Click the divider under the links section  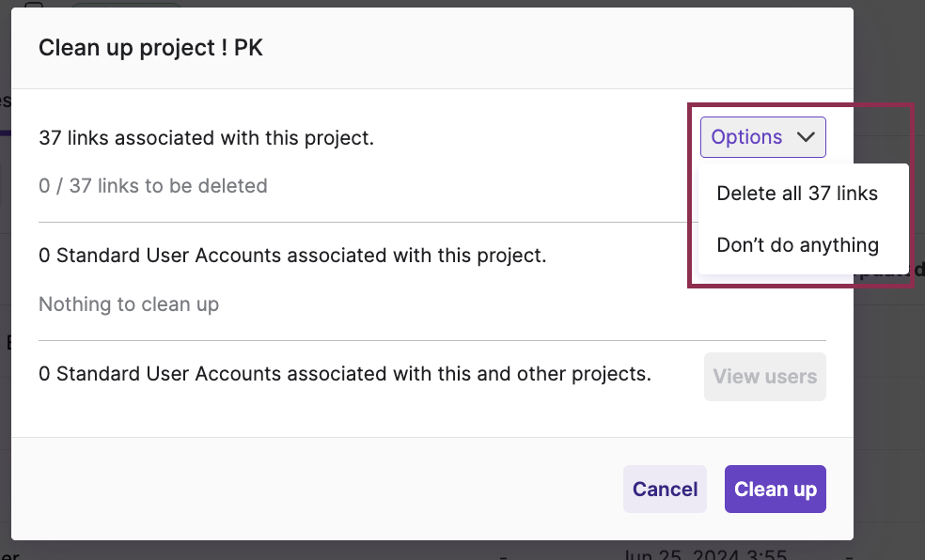pyautogui.click(x=431, y=222)
